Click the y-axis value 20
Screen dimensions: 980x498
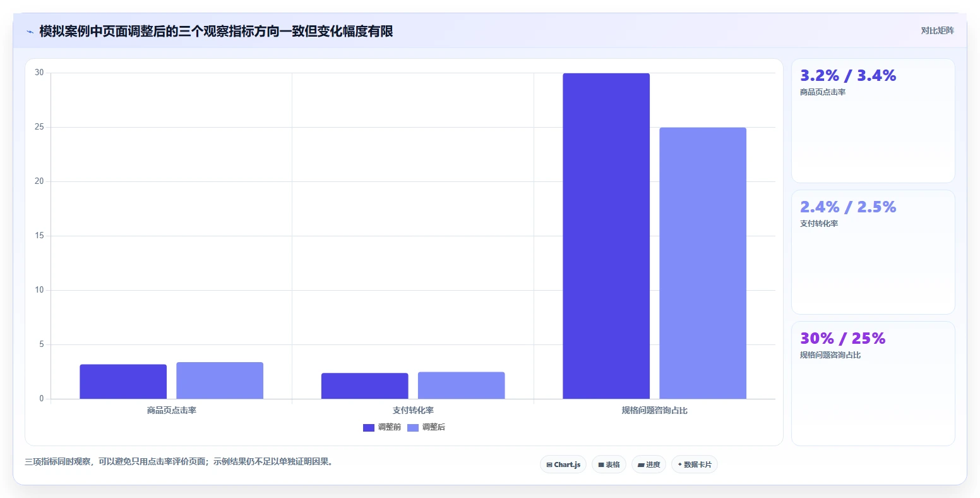(x=40, y=181)
